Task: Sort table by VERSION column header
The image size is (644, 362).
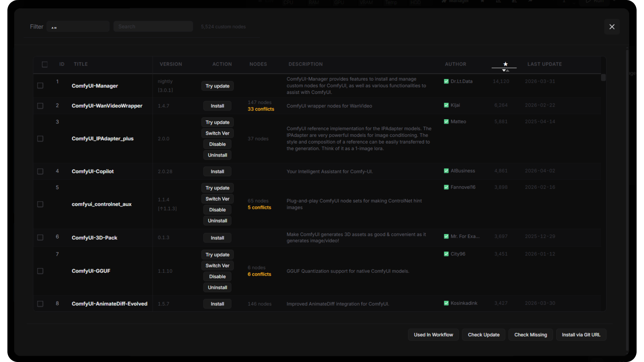Action: [171, 64]
